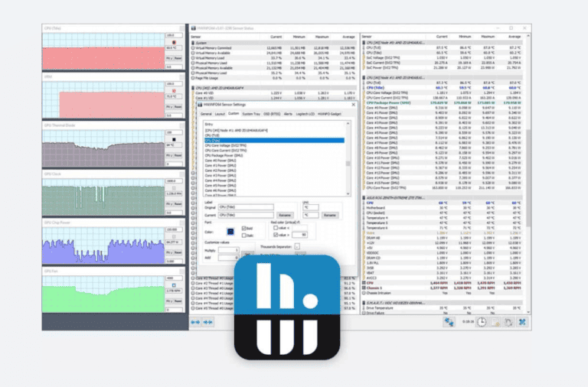
Task: Click the entry list scroll up arrow
Action: 348,123
